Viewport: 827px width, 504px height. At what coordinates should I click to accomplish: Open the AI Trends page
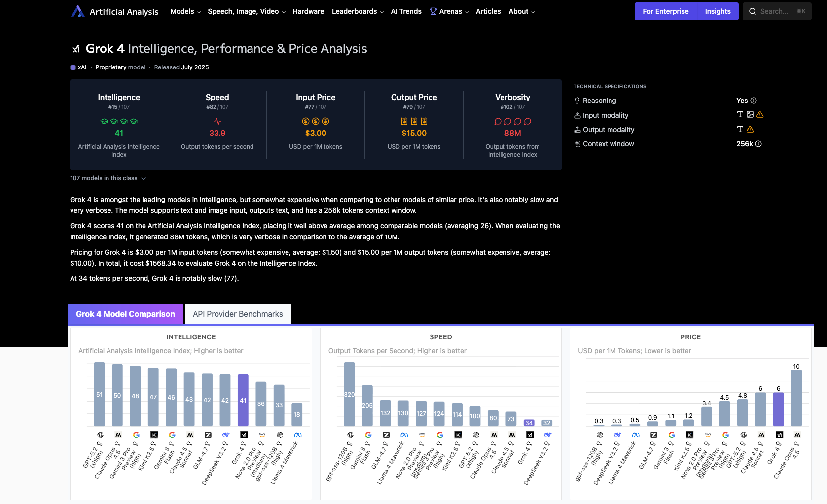click(x=406, y=11)
